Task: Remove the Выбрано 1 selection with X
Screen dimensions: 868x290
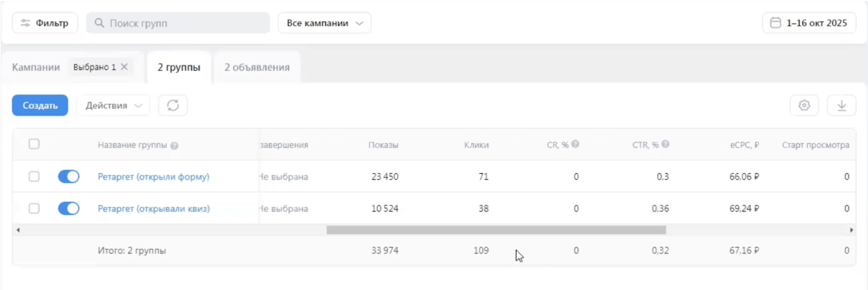Action: (124, 67)
